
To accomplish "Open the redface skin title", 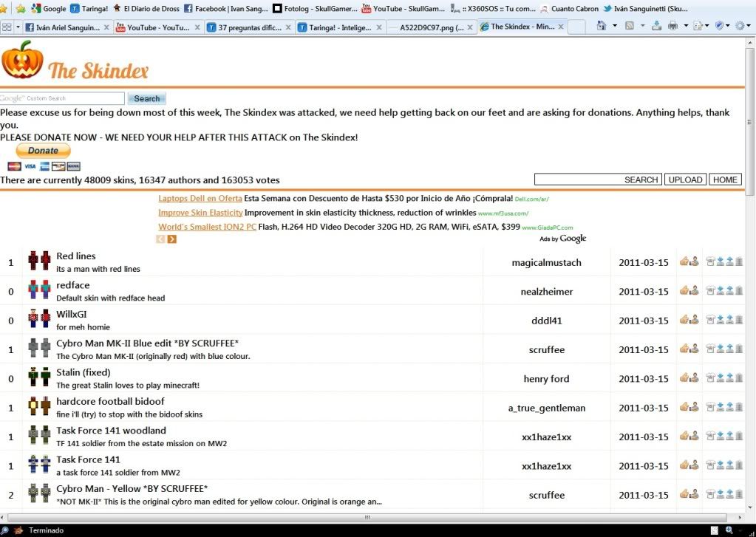I will [73, 285].
